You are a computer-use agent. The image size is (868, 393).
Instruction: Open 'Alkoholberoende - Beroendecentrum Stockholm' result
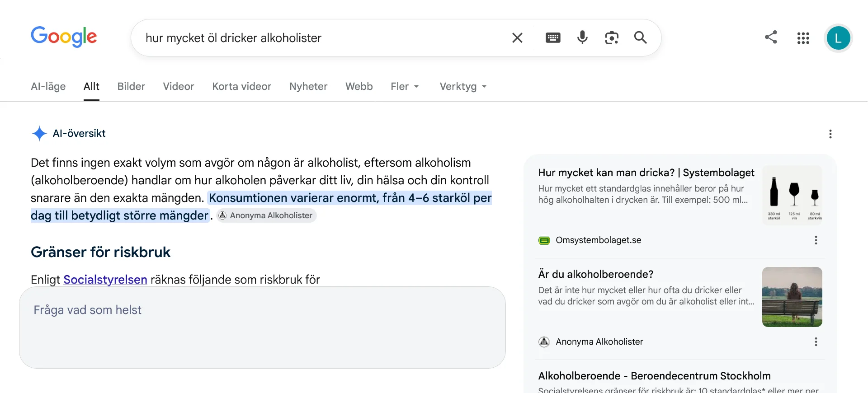(x=654, y=376)
